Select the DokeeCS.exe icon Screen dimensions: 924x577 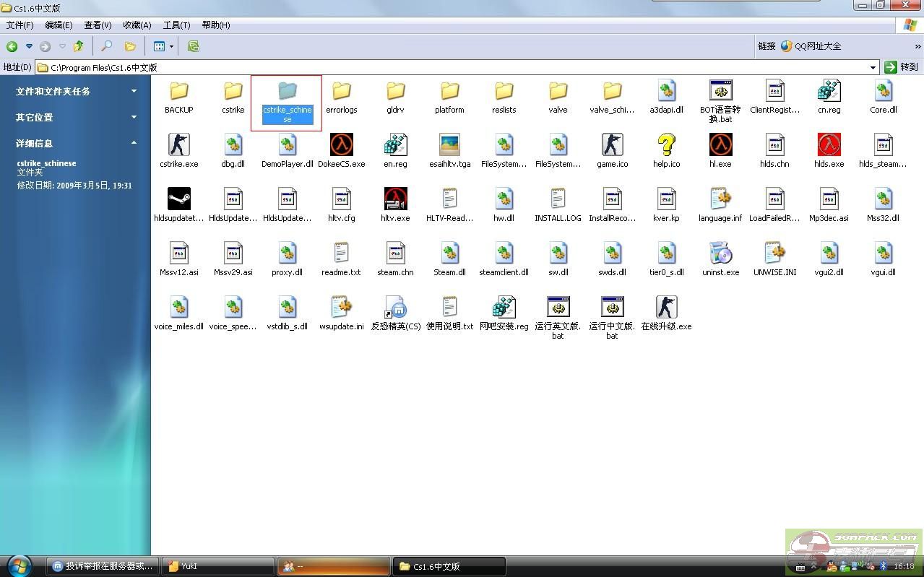click(x=341, y=145)
